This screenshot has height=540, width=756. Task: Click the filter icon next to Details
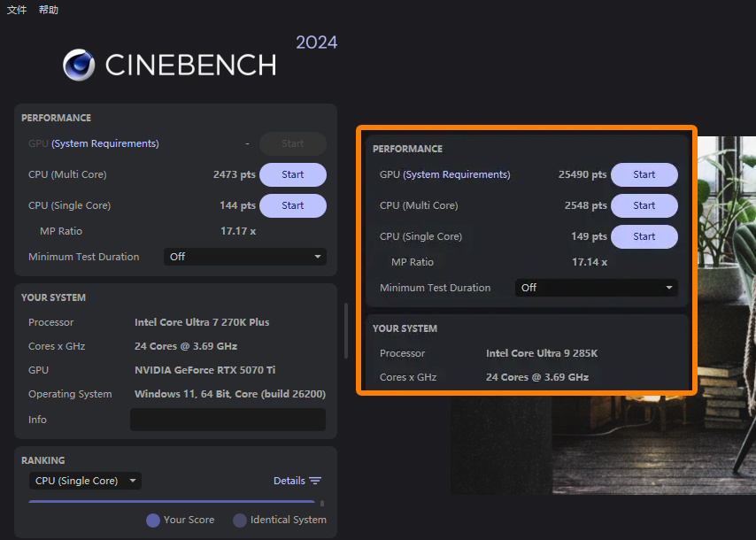click(315, 481)
